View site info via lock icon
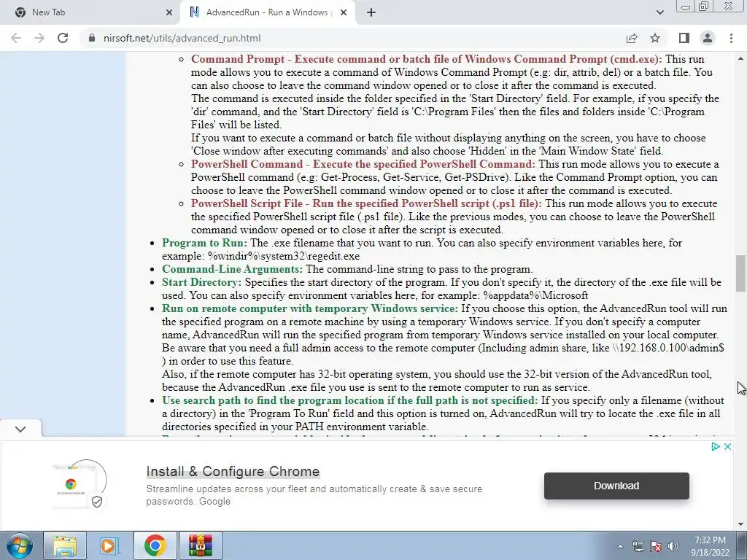This screenshot has height=560, width=747. 92,38
